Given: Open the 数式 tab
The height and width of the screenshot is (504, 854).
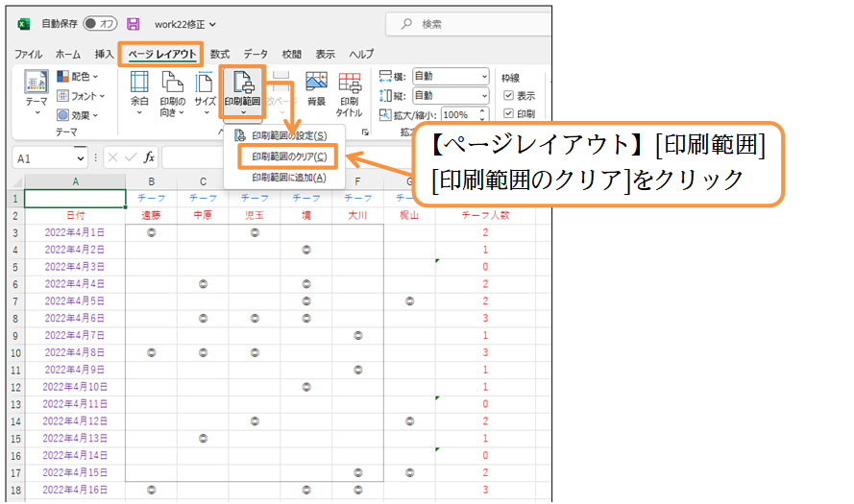Looking at the screenshot, I should point(219,54).
